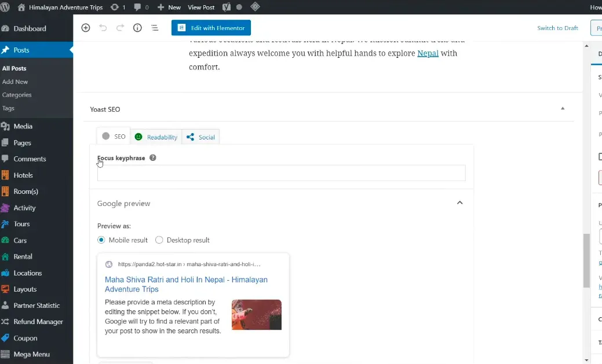
Task: Open block navigation list view icon
Action: [155, 28]
